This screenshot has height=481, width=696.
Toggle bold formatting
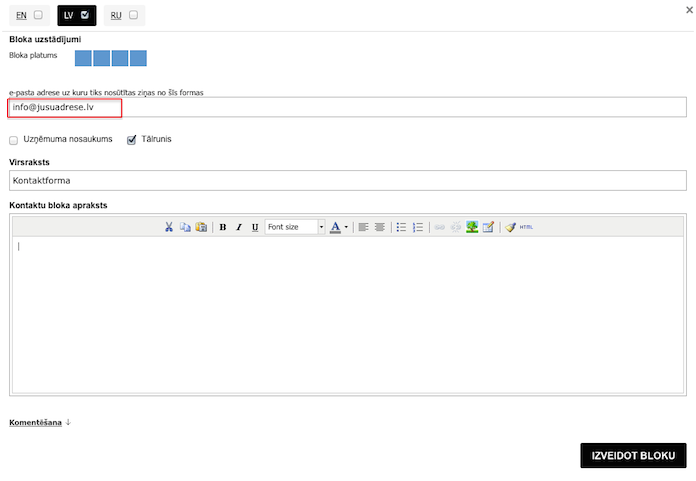223,227
